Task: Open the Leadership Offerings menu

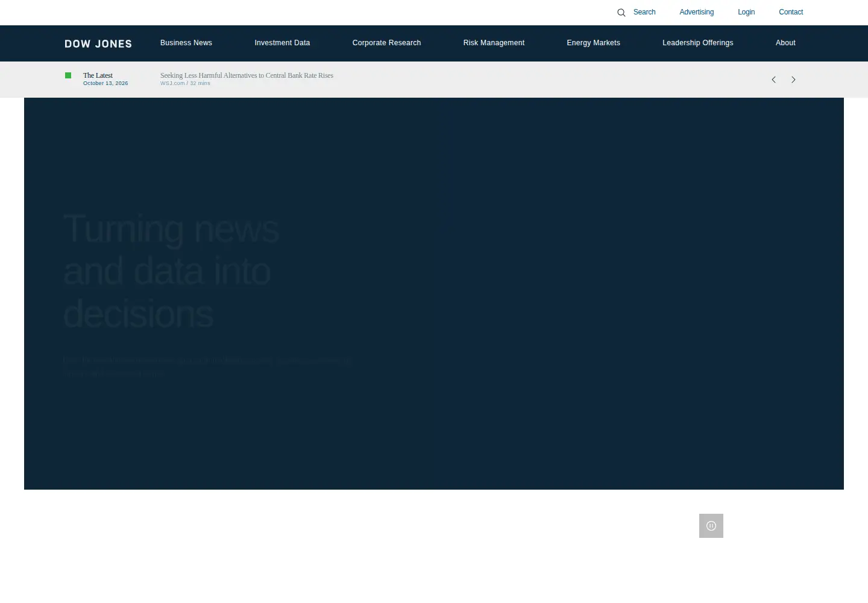Action: click(x=697, y=43)
